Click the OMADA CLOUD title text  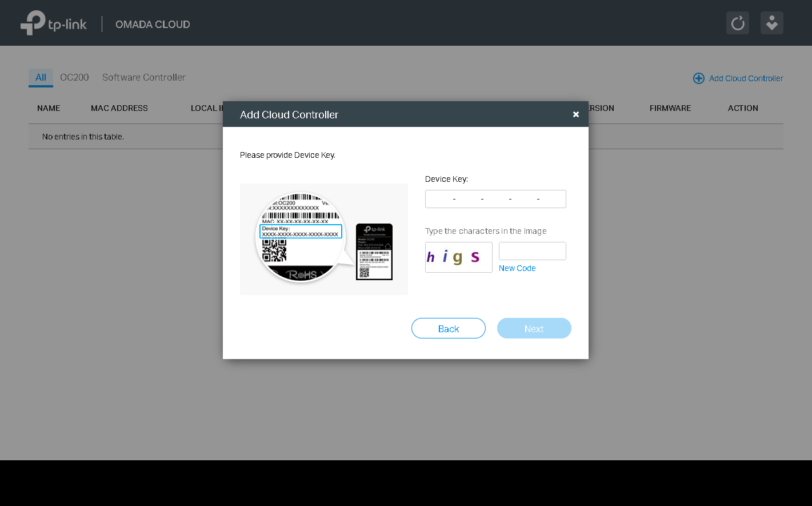click(x=153, y=25)
